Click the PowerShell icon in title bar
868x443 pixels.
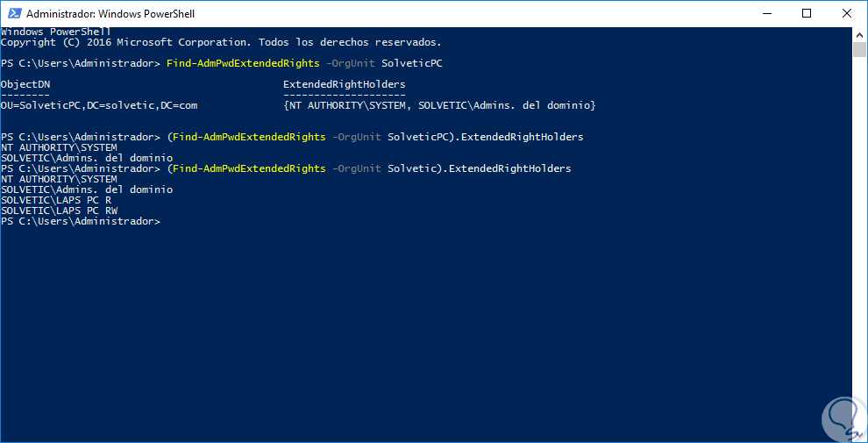coord(12,14)
